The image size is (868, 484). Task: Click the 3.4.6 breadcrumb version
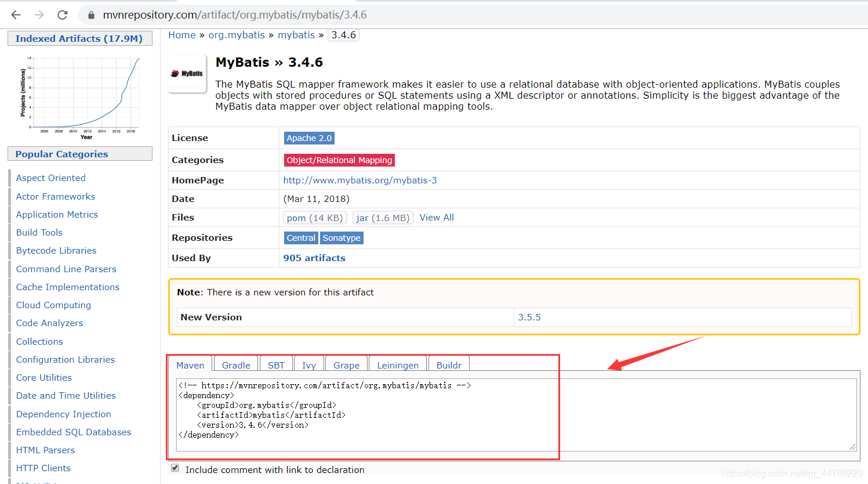click(344, 35)
